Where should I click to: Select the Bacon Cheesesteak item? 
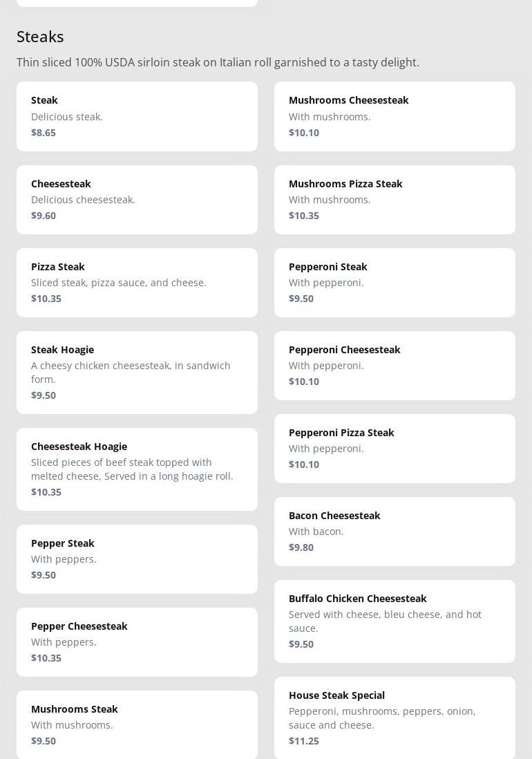(x=395, y=531)
